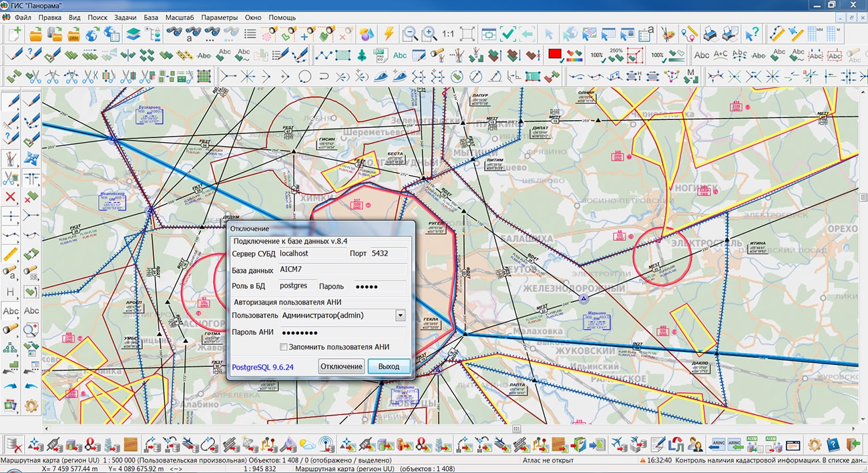
Task: Open the Задачи menu
Action: (125, 17)
